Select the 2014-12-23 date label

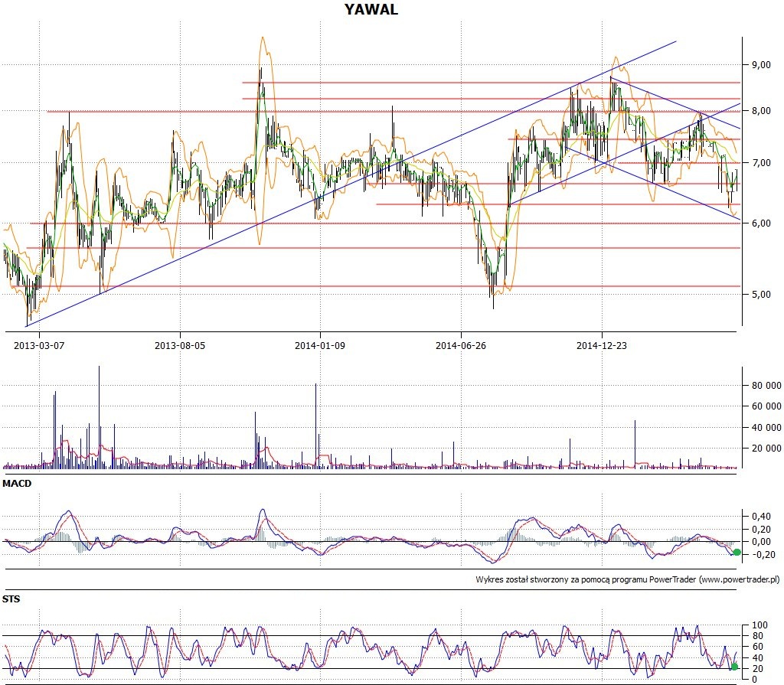[602, 345]
